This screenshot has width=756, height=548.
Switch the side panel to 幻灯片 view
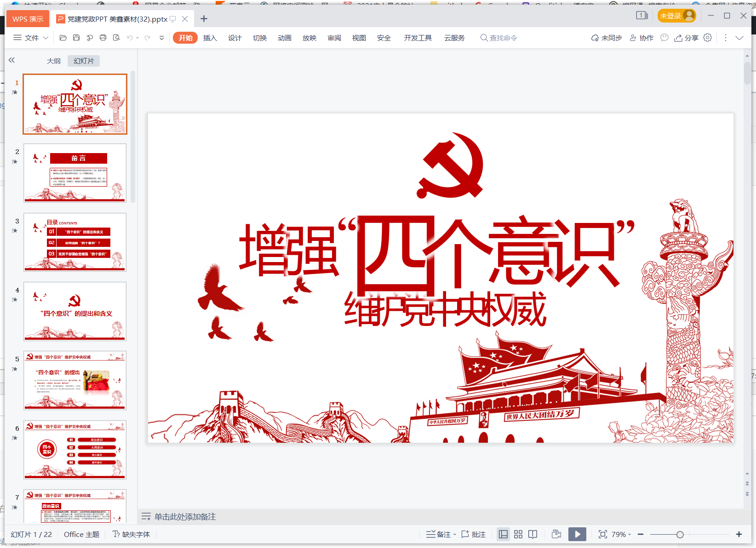point(84,61)
